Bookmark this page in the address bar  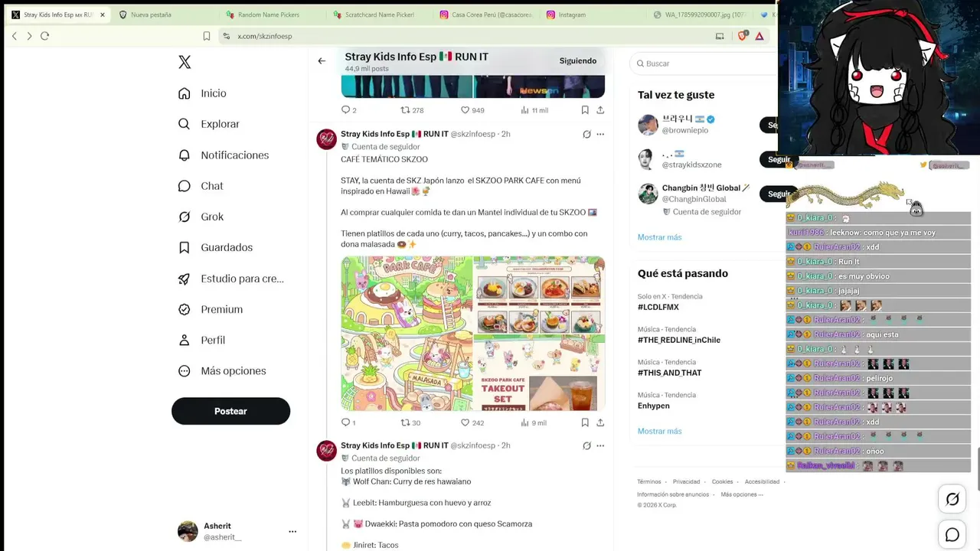(207, 36)
